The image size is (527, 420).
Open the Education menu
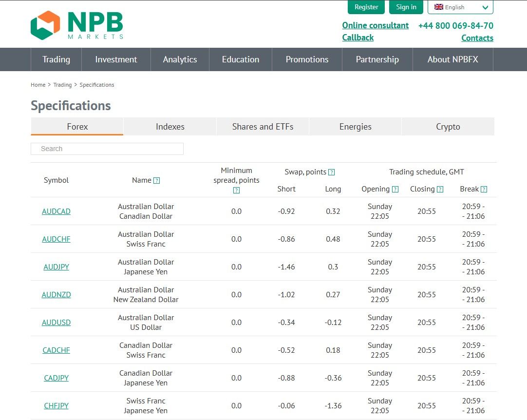(x=240, y=59)
